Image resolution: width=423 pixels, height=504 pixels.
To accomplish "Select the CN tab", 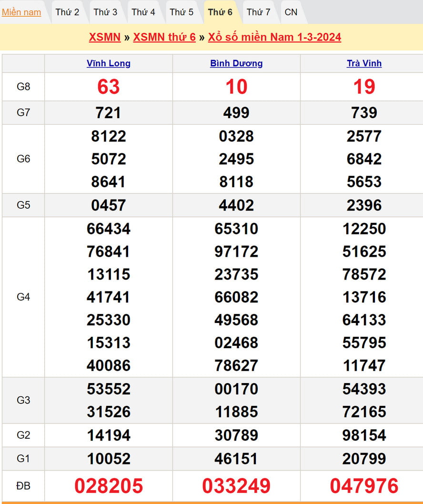I will click(x=291, y=12).
